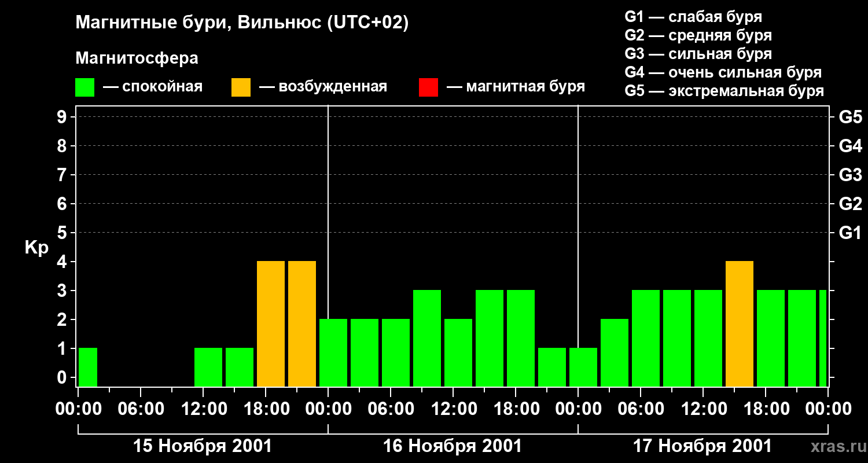
Task: Click the '16 Ноября 2001' date label
Action: pyautogui.click(x=453, y=446)
